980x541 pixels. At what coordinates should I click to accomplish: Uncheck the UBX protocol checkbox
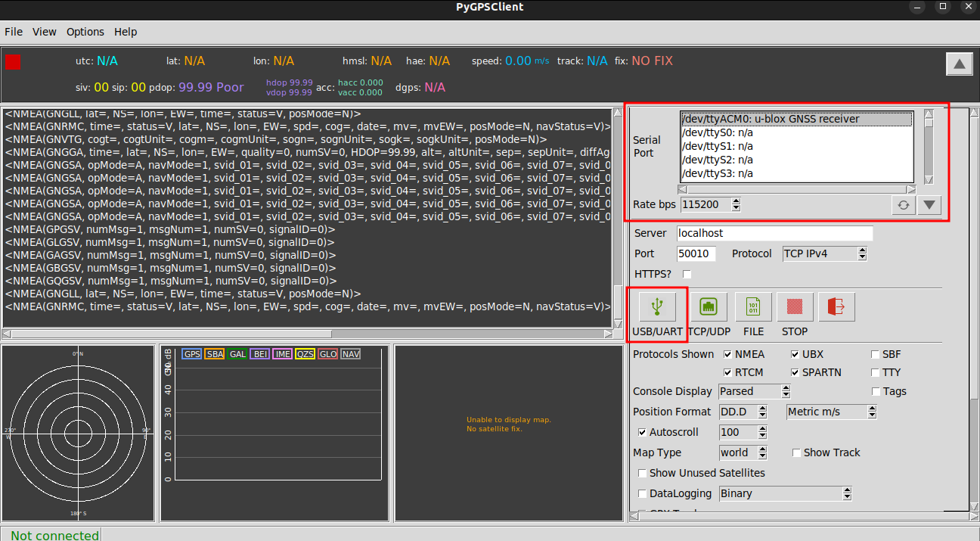tap(795, 354)
